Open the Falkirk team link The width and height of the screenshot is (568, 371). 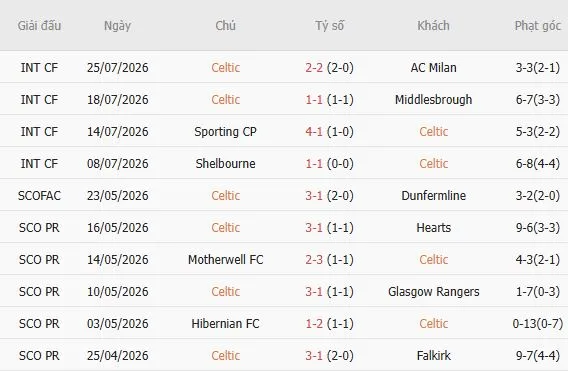pyautogui.click(x=433, y=356)
